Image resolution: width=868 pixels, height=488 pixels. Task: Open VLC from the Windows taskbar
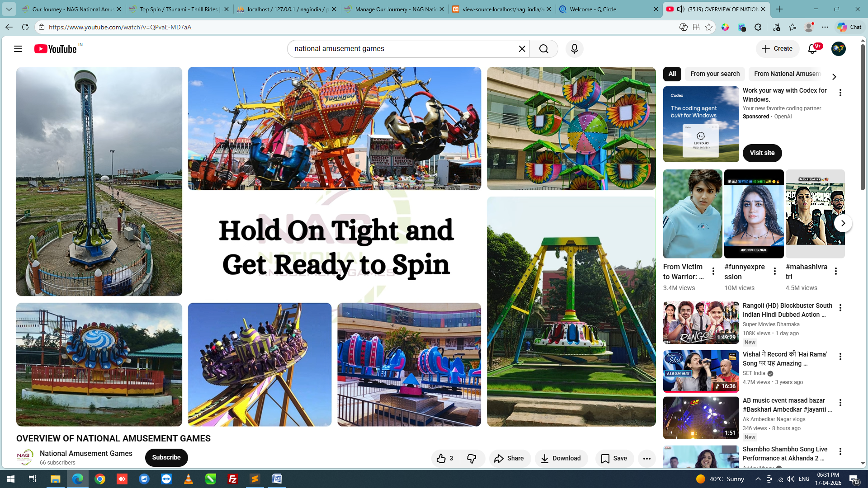click(x=189, y=479)
